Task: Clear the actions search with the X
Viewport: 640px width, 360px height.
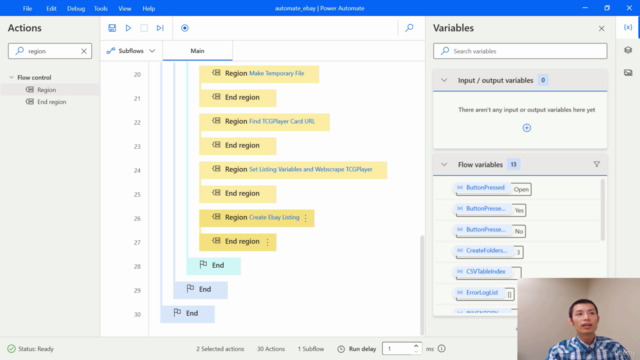Action: (84, 51)
